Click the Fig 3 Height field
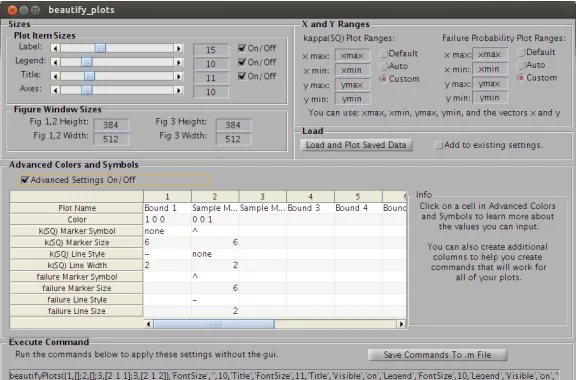Screen dimensions: 580x380 pyautogui.click(x=233, y=125)
